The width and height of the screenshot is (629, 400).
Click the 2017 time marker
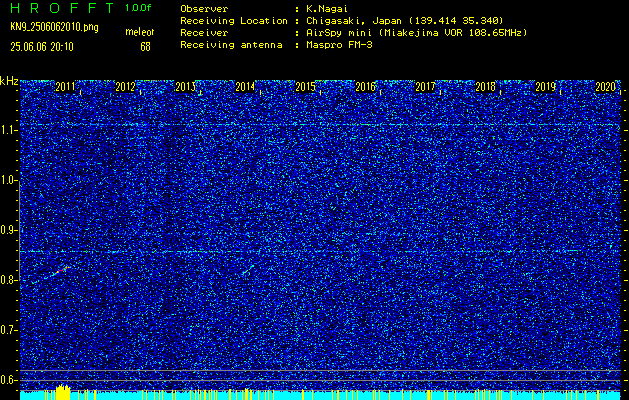pos(425,87)
